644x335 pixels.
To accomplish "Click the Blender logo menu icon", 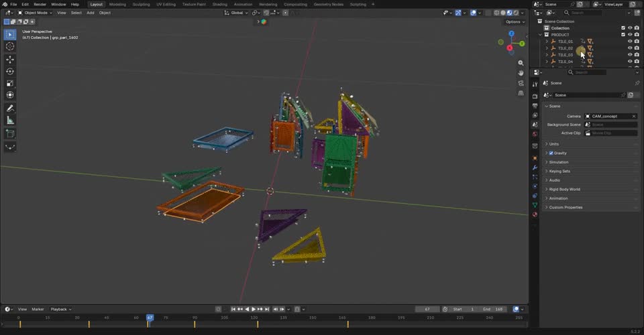I will click(x=5, y=4).
